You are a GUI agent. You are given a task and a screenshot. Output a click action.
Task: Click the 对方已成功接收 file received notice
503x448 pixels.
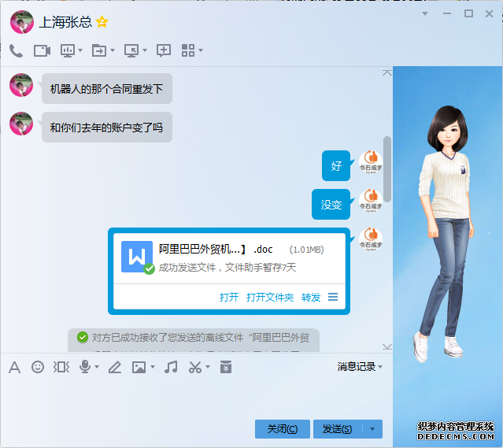194,339
